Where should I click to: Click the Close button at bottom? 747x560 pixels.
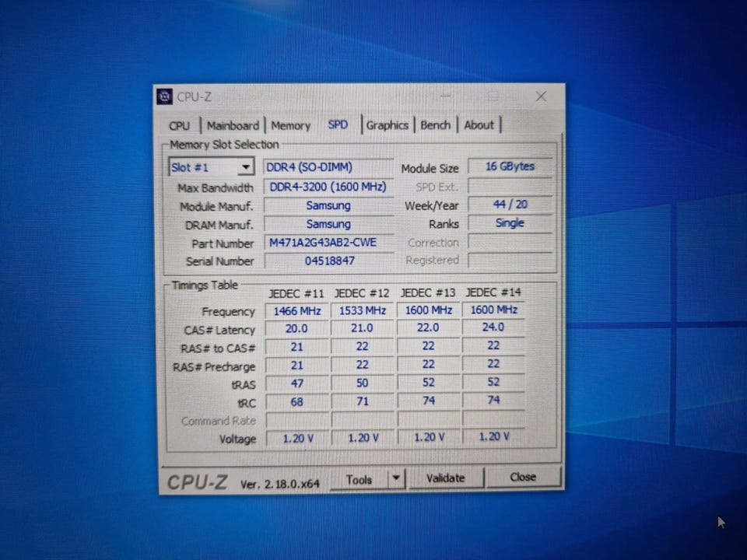[x=523, y=477]
